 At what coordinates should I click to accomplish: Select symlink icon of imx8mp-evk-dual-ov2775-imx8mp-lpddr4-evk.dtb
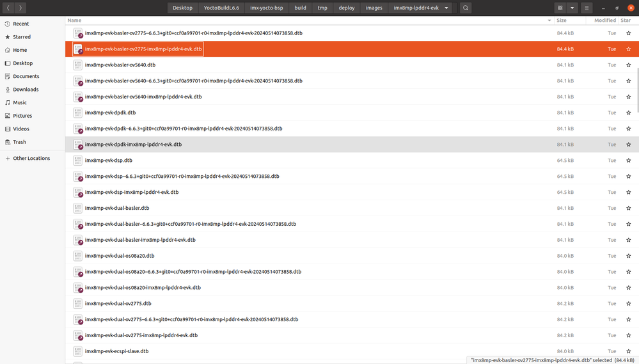[x=77, y=335]
